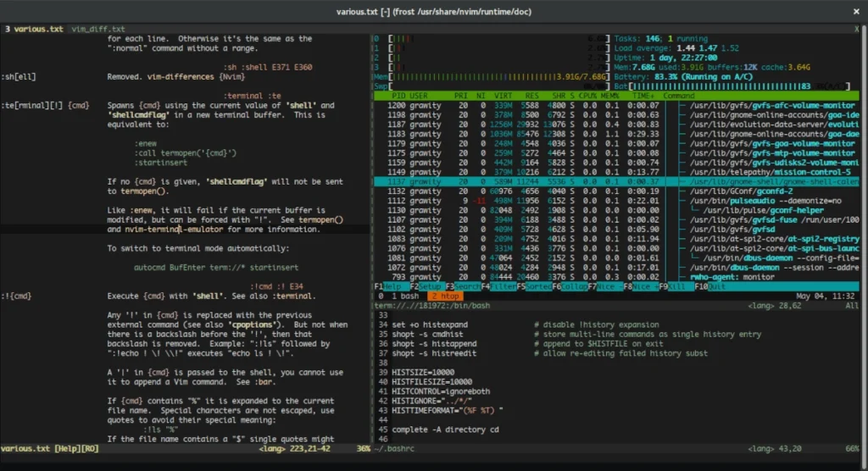Viewport: 868px width, 471px height.
Task: Click the term://.//181972:/bin/bash status line
Action: [x=617, y=306]
